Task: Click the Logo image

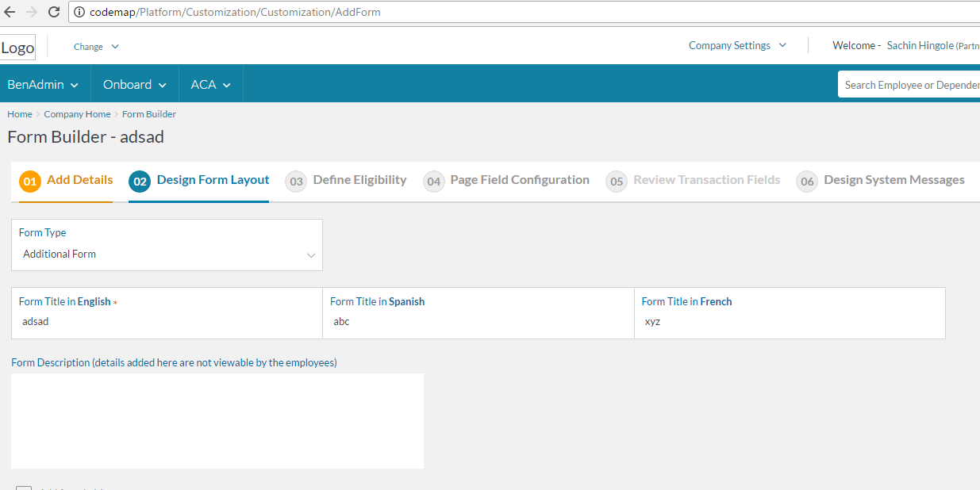Action: click(17, 48)
